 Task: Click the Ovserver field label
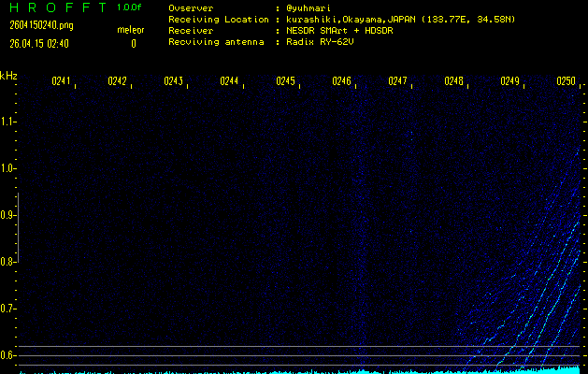pyautogui.click(x=191, y=8)
